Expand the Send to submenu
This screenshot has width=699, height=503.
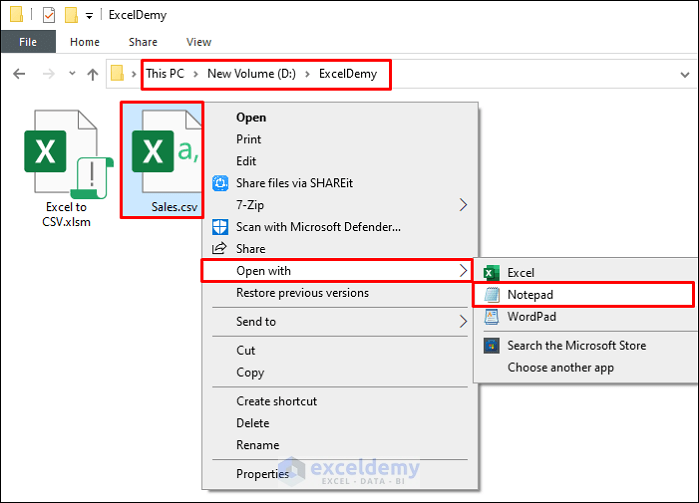click(x=463, y=322)
